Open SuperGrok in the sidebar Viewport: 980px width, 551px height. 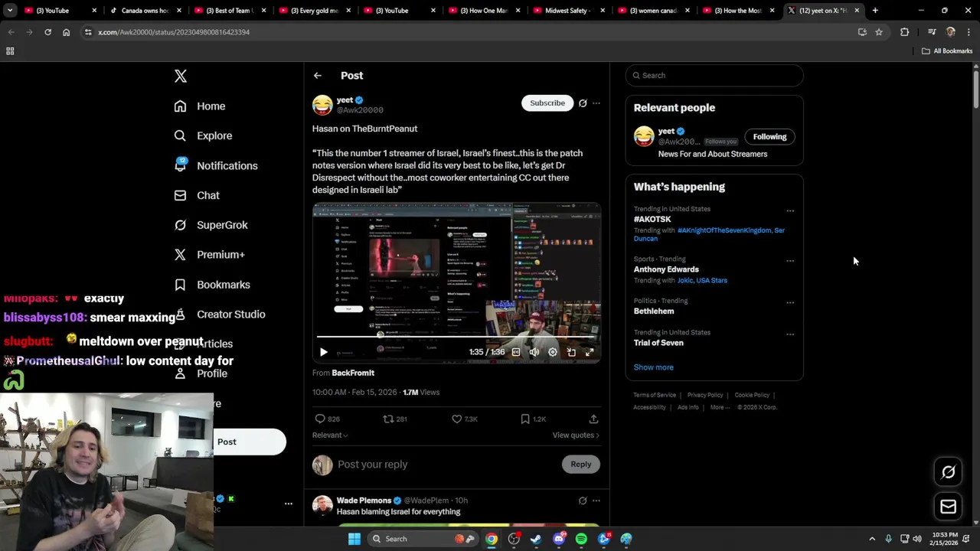pyautogui.click(x=211, y=225)
